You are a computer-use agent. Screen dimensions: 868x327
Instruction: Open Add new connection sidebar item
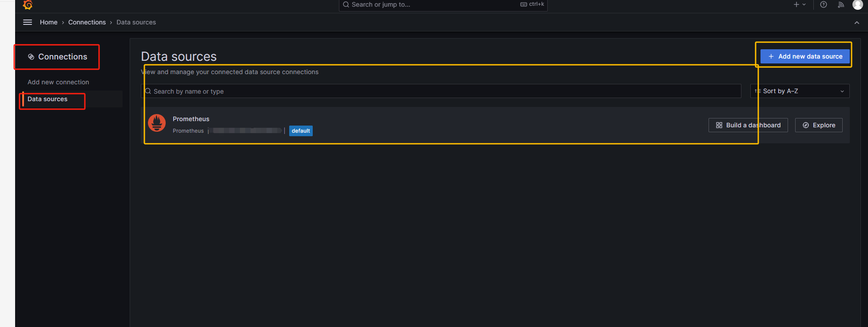(58, 82)
